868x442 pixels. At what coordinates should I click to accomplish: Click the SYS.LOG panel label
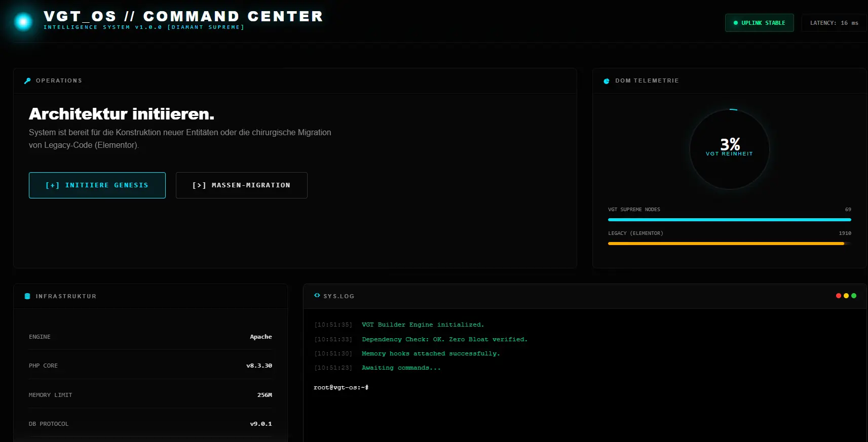339,296
